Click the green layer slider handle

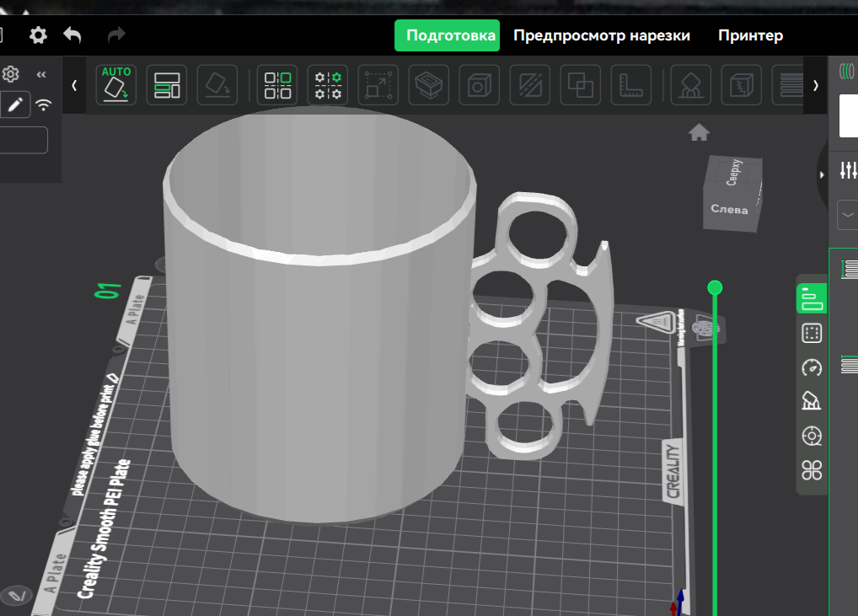point(715,287)
